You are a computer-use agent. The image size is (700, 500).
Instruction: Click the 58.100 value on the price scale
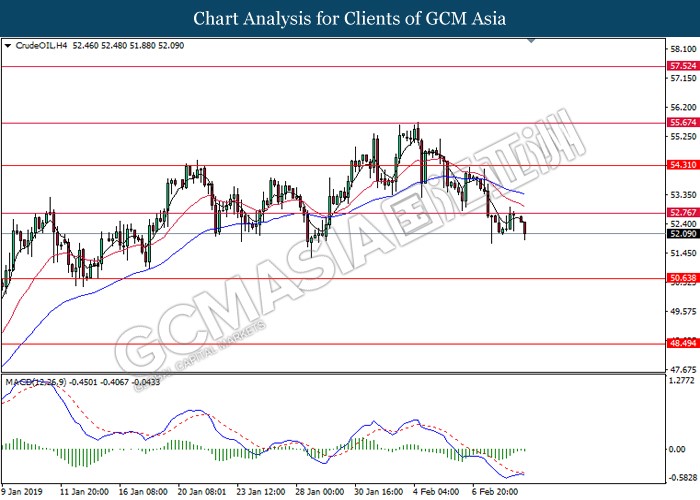682,48
